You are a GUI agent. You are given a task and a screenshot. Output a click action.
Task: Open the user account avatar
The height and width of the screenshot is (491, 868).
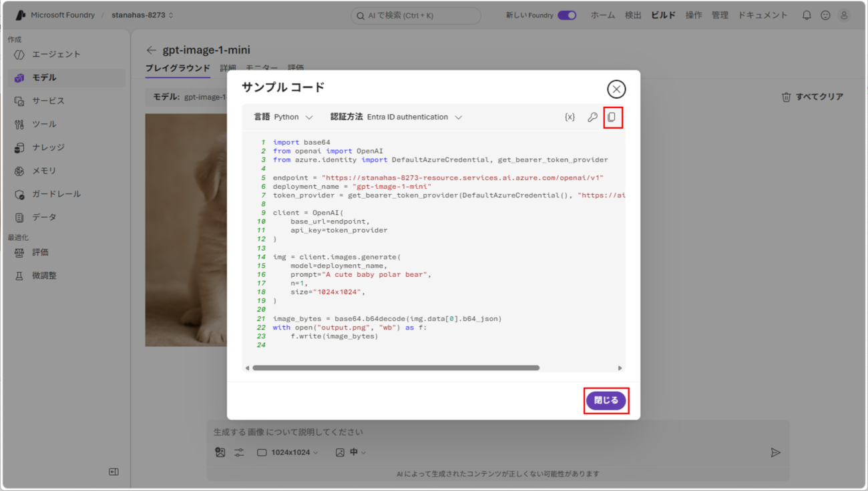coord(844,15)
